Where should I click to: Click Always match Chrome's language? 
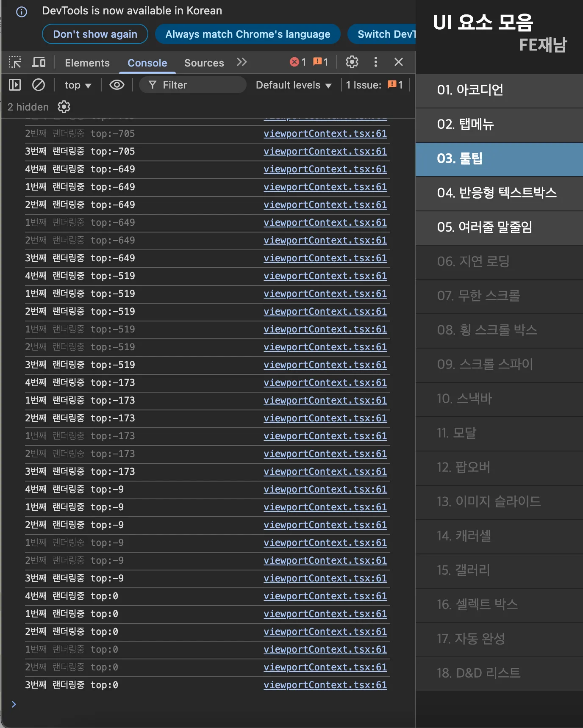pos(248,34)
